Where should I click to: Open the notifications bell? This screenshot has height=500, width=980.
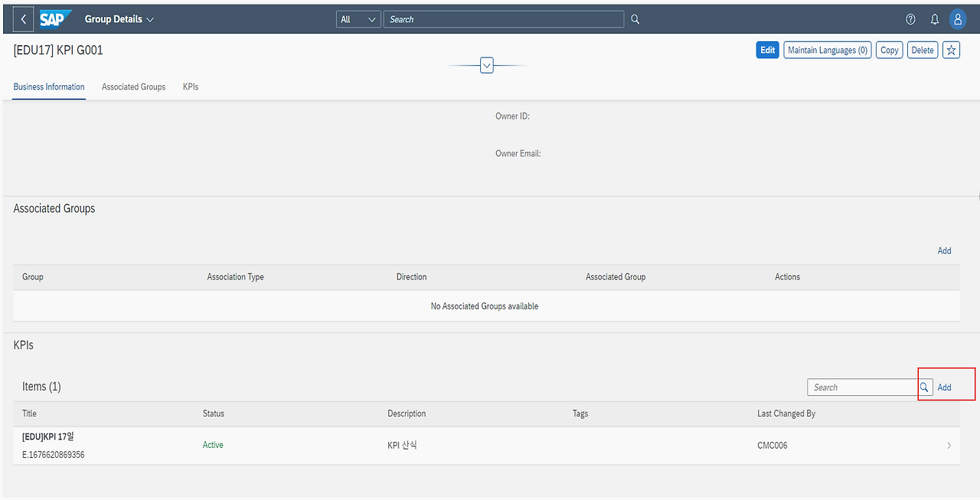coord(935,18)
